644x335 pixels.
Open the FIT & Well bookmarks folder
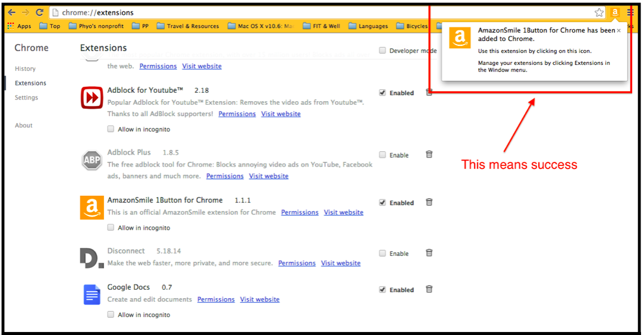(x=322, y=26)
